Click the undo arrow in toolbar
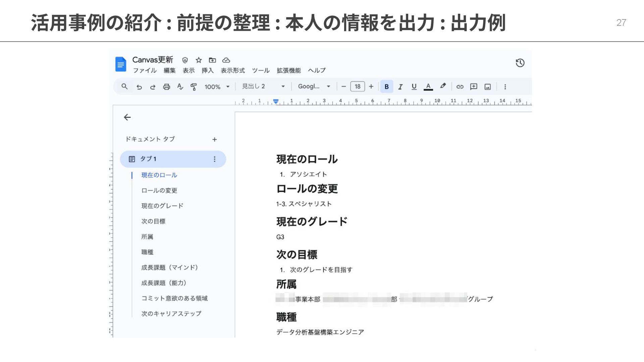The height and width of the screenshot is (362, 644). point(139,87)
